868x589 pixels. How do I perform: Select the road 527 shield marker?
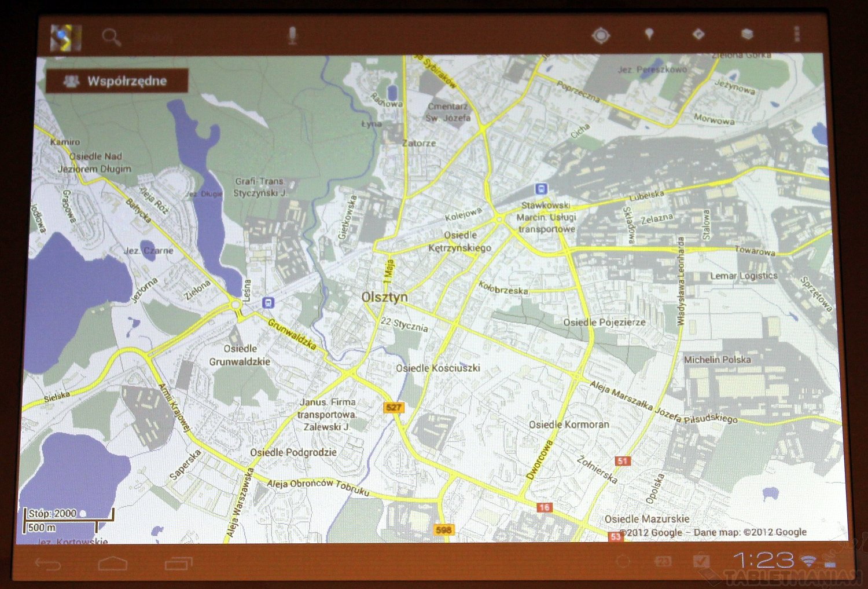393,407
